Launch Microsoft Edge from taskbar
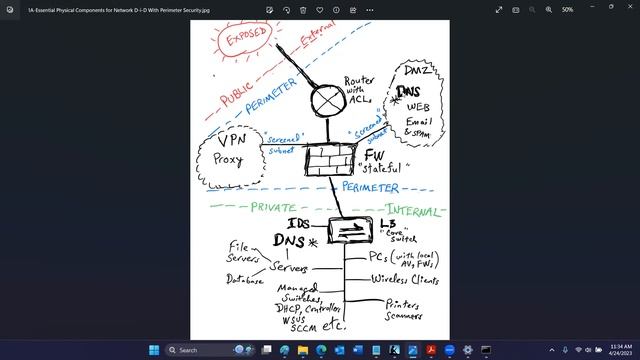Viewport: 640px width, 360px height. point(321,350)
